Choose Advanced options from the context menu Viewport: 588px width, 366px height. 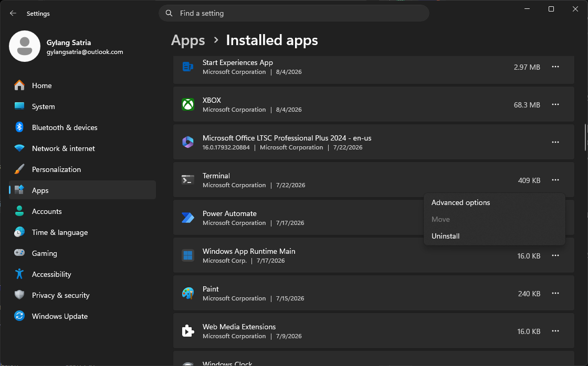(494, 202)
